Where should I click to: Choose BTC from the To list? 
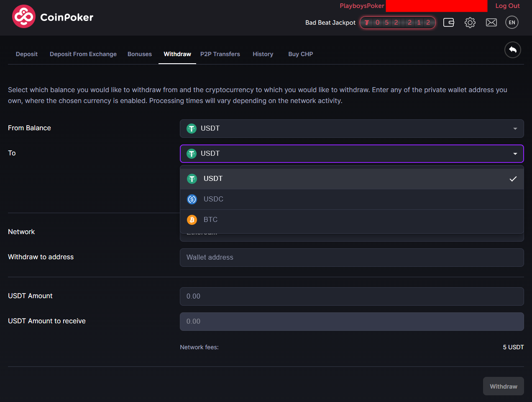coord(352,220)
